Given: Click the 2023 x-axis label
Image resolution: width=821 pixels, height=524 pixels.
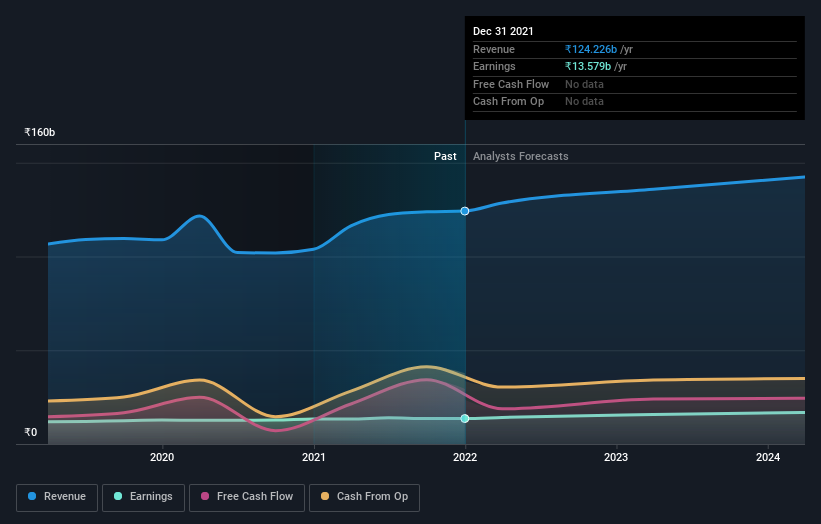Looking at the screenshot, I should pos(616,457).
